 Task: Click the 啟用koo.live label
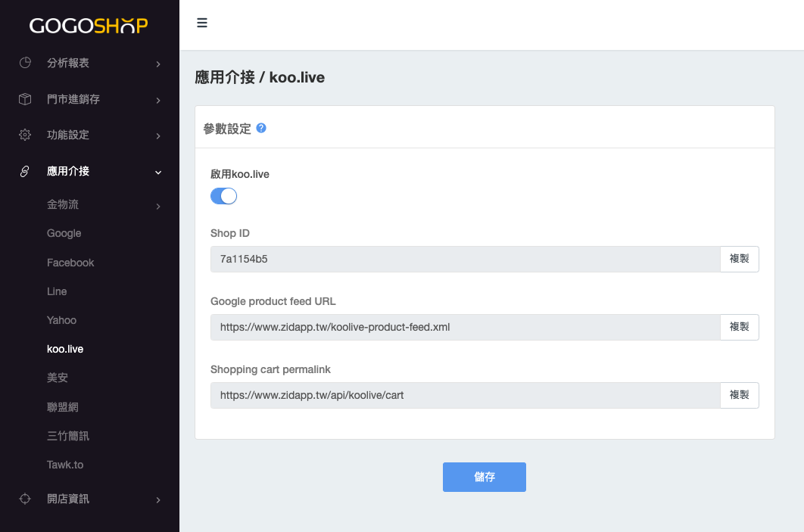[239, 174]
